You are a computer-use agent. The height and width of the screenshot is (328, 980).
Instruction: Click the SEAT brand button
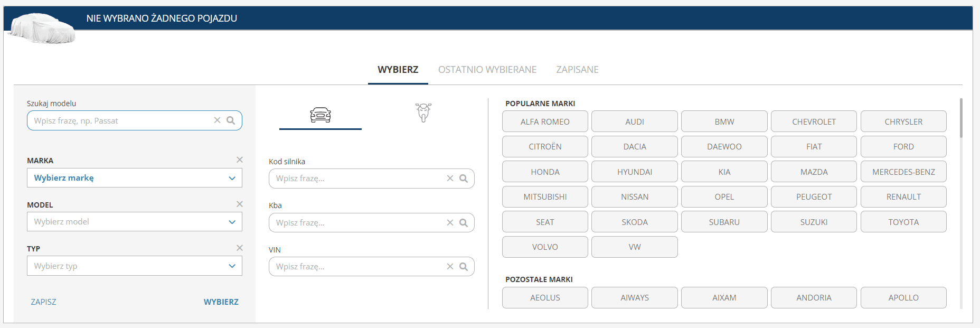click(545, 222)
